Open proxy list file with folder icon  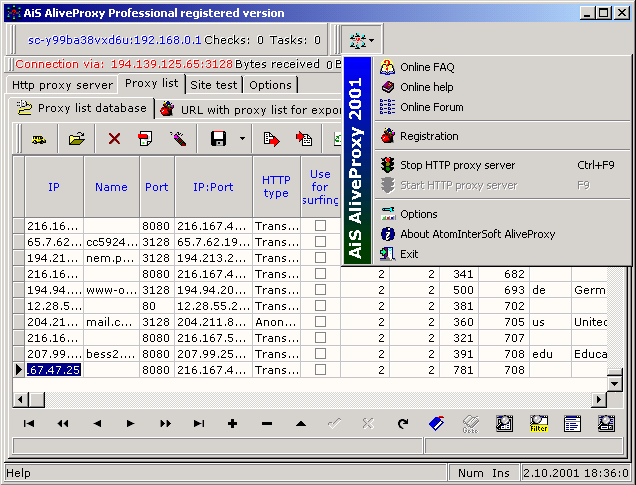click(77, 139)
